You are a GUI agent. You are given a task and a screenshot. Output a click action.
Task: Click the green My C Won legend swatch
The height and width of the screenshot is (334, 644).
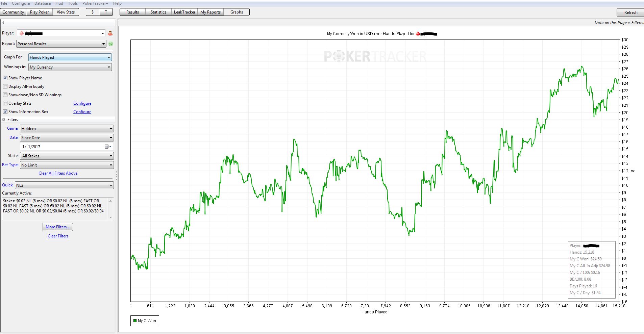point(135,321)
